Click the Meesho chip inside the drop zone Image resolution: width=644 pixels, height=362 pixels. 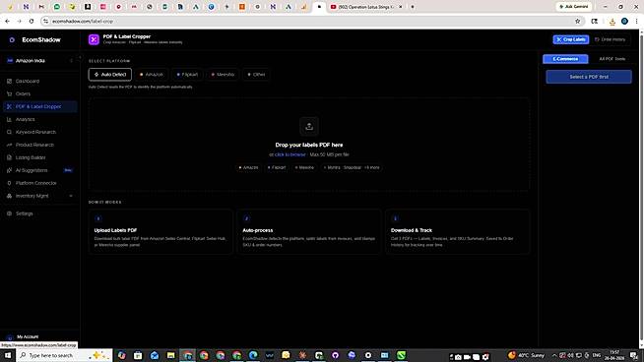(304, 167)
